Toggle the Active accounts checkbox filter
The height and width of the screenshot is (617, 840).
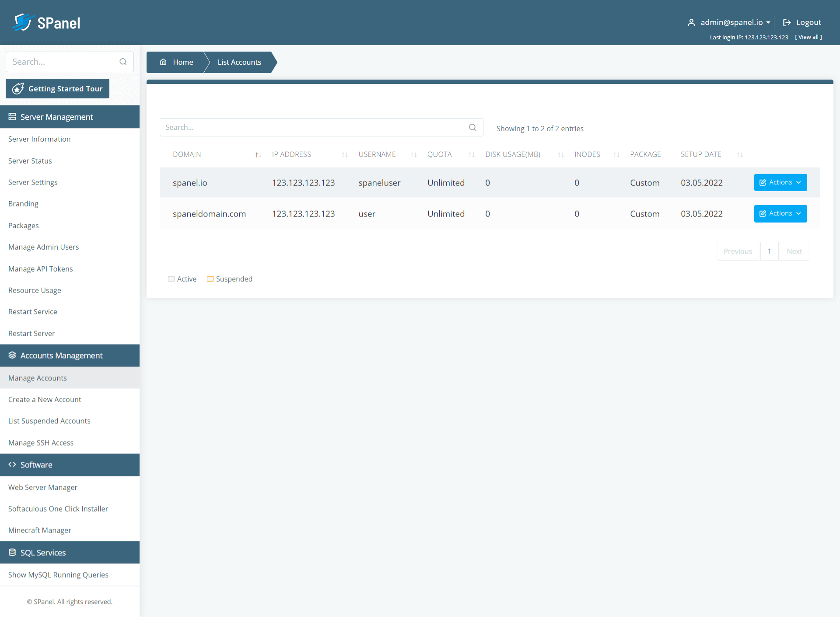171,279
